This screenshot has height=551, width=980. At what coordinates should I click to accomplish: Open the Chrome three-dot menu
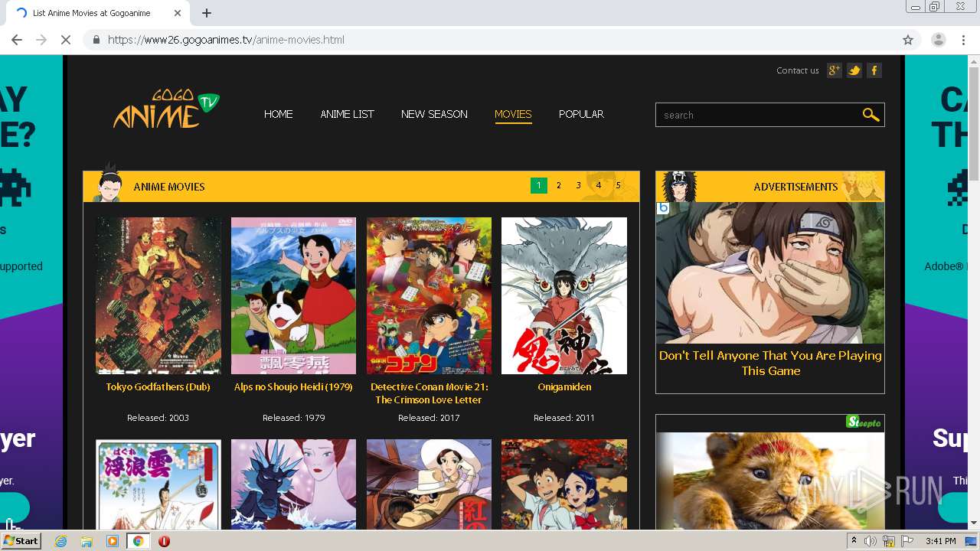[963, 40]
